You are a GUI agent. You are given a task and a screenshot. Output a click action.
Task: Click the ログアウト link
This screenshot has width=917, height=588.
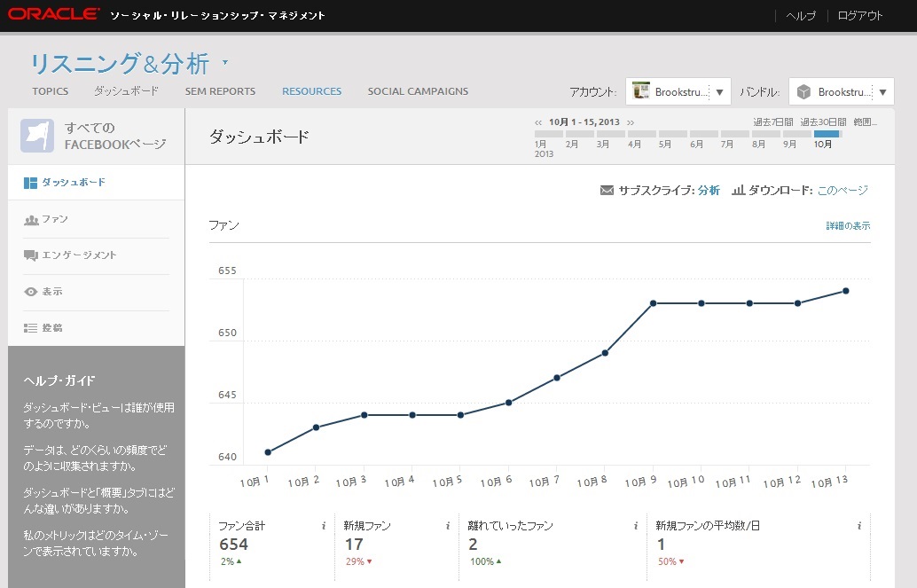coord(860,16)
